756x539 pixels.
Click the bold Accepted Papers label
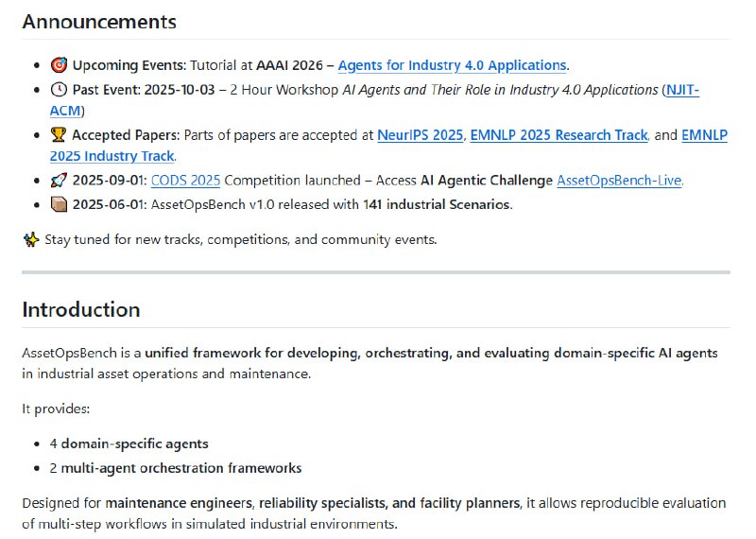(x=126, y=135)
